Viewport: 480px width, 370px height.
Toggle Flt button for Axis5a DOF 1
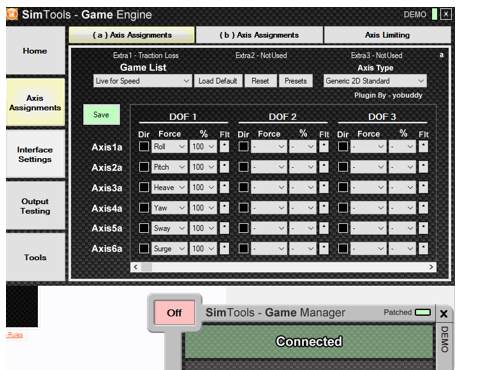coord(224,228)
